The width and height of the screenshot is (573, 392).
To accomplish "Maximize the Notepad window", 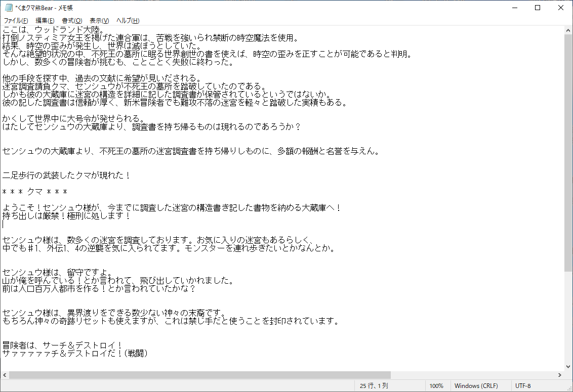I will point(538,8).
